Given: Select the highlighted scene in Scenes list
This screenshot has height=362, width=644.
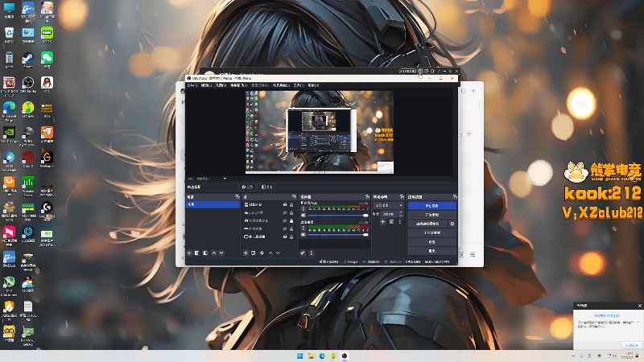Looking at the screenshot, I should tap(213, 204).
